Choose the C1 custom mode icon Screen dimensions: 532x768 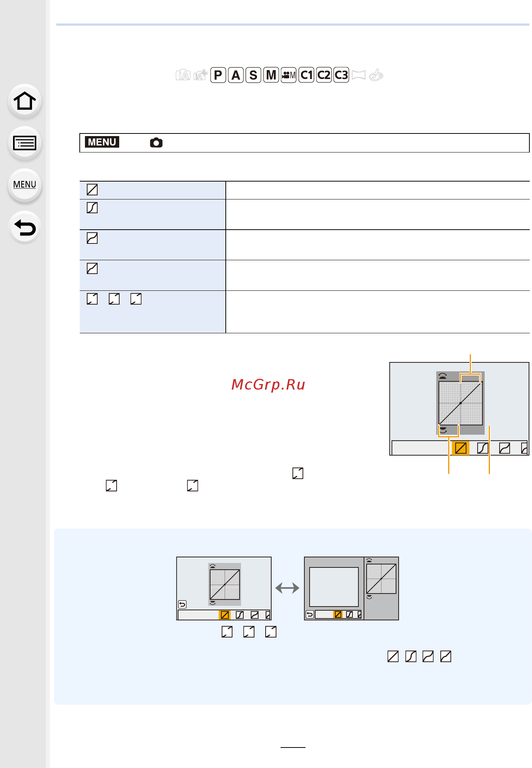pos(307,75)
